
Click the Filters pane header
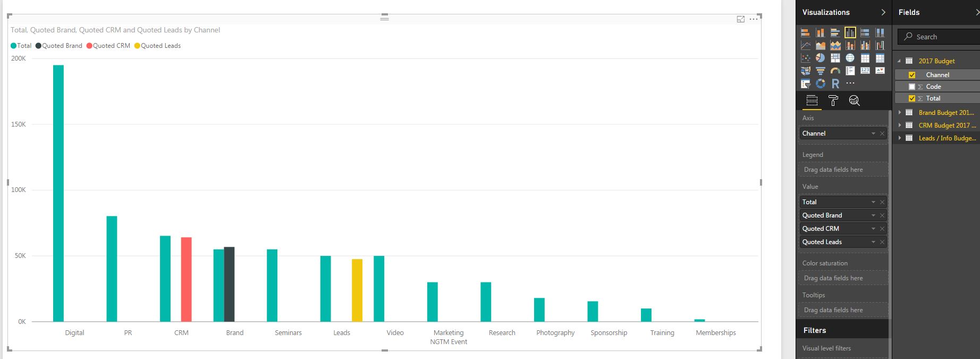[842, 330]
